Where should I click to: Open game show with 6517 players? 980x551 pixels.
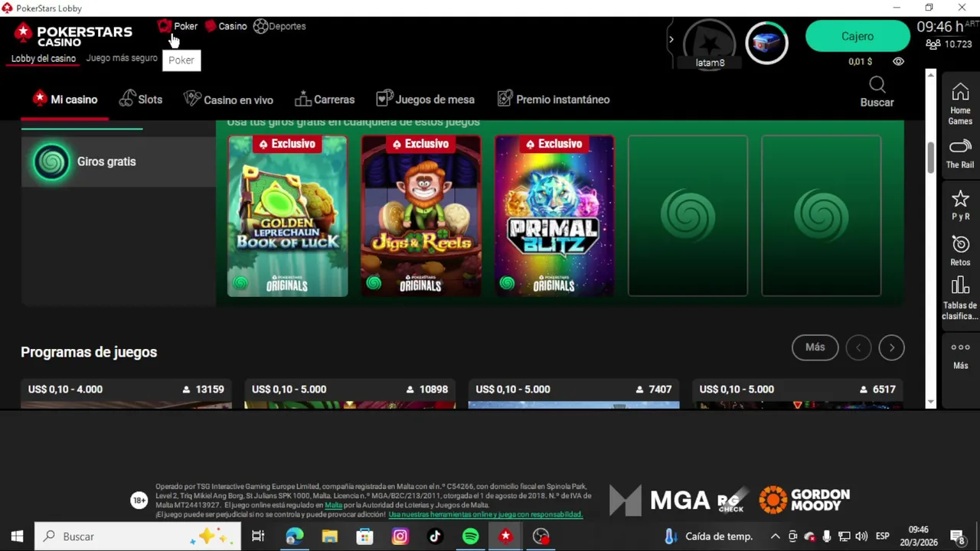coord(797,393)
